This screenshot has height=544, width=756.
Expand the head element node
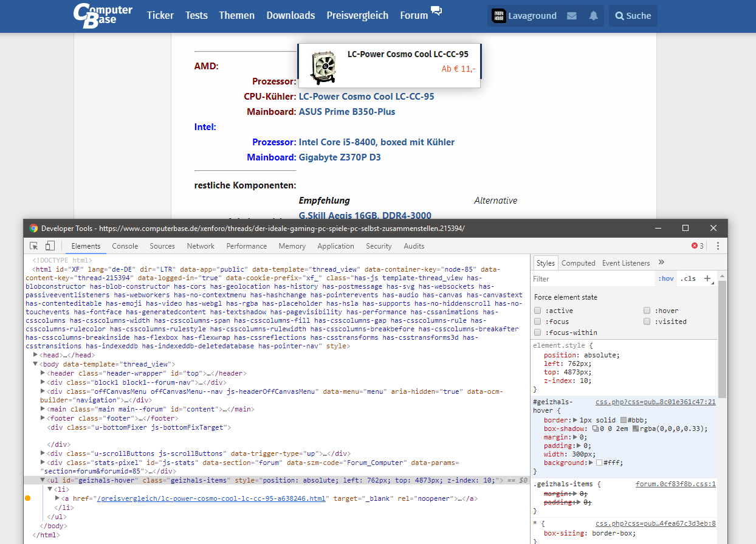36,355
